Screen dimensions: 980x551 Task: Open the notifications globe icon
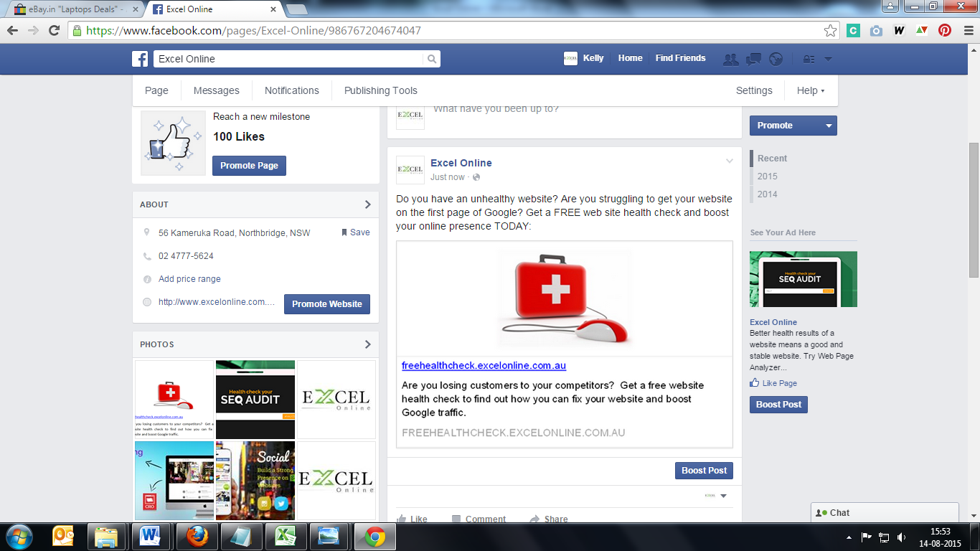[776, 60]
